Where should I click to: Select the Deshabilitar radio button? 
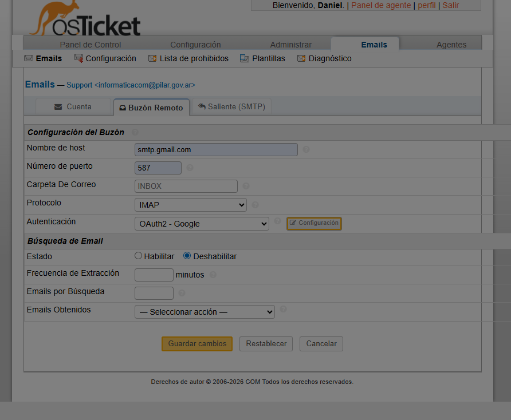(x=187, y=256)
